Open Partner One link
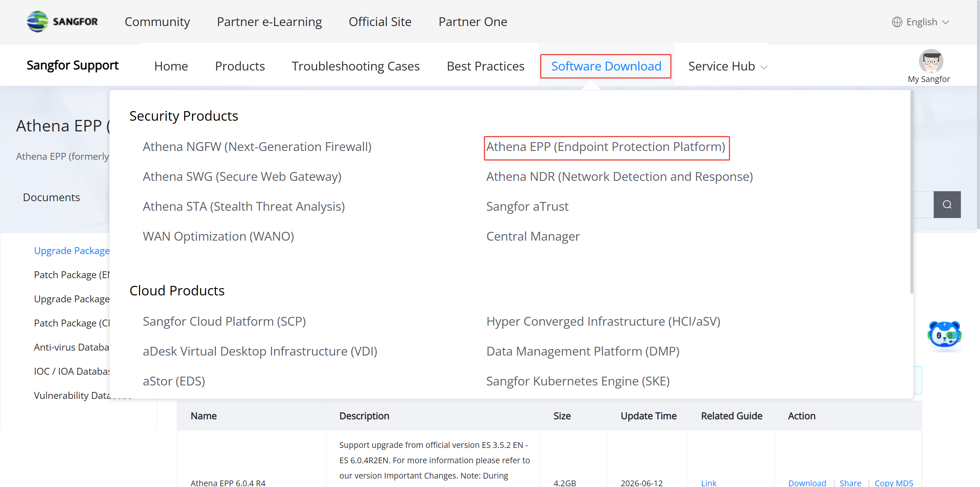The width and height of the screenshot is (980, 487). click(473, 22)
